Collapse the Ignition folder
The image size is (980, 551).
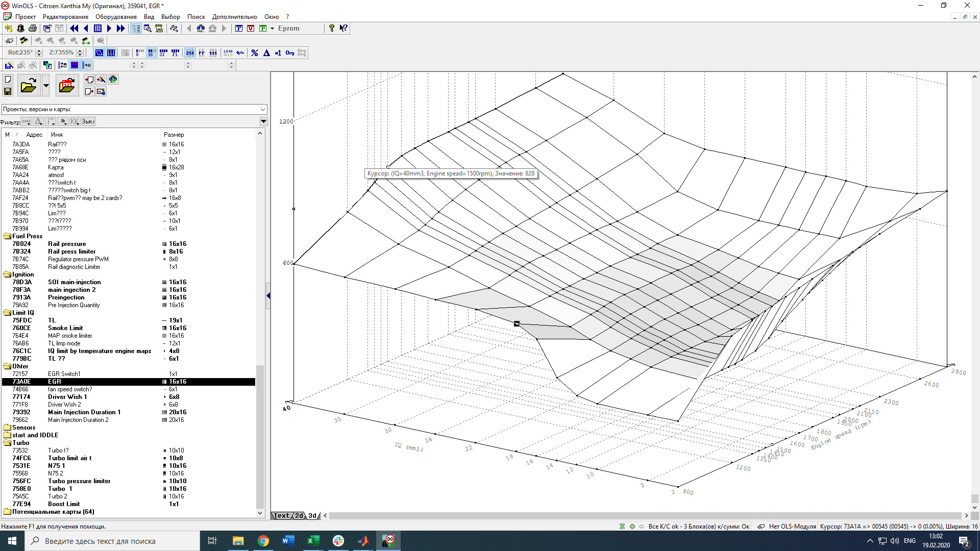pyautogui.click(x=7, y=274)
